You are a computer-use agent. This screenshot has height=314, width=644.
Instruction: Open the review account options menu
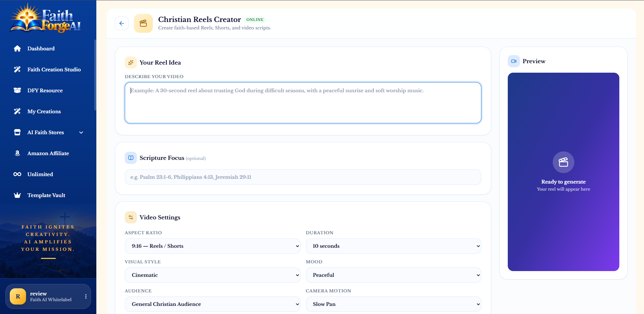tap(86, 296)
